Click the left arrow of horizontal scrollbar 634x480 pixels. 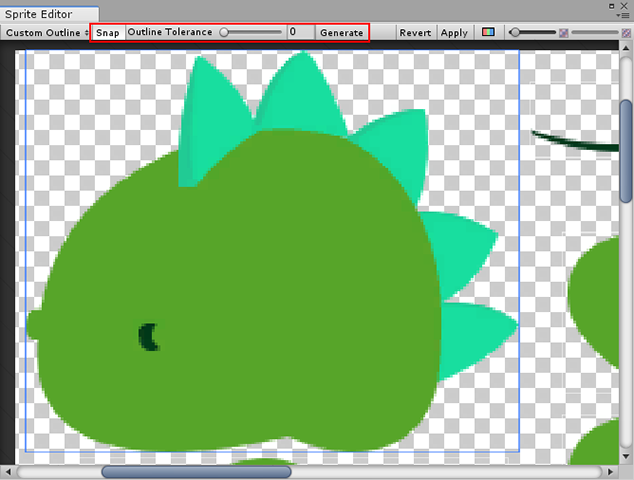tap(8, 471)
